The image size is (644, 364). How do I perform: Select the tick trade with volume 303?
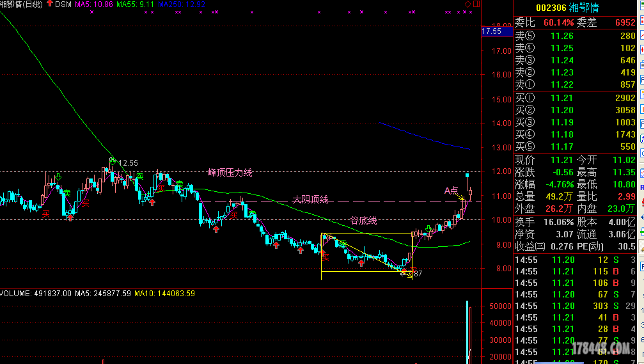coord(575,306)
